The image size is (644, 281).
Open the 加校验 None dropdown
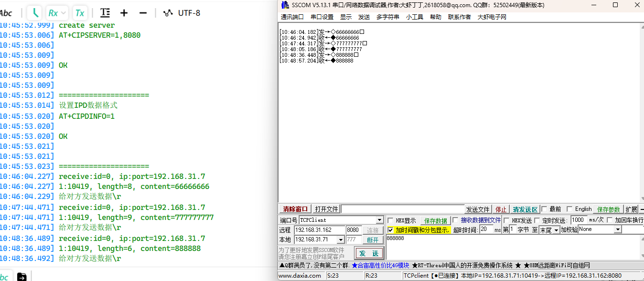coord(618,229)
